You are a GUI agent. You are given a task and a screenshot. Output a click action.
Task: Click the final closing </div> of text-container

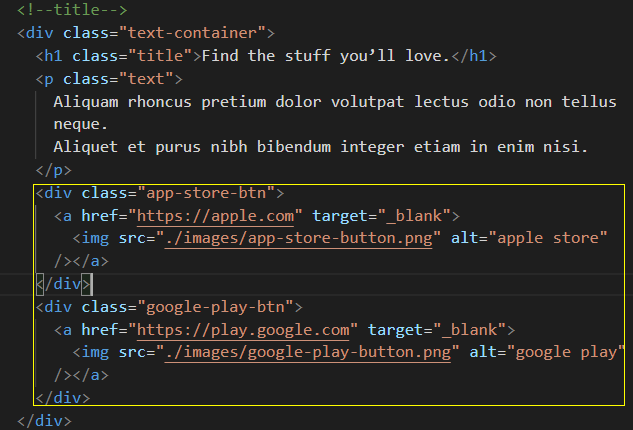click(44, 421)
